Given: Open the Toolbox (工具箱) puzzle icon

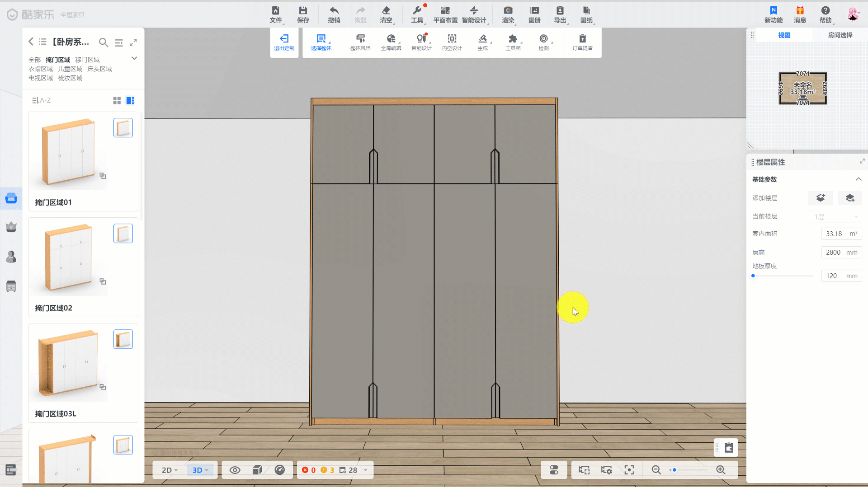Looking at the screenshot, I should [513, 39].
